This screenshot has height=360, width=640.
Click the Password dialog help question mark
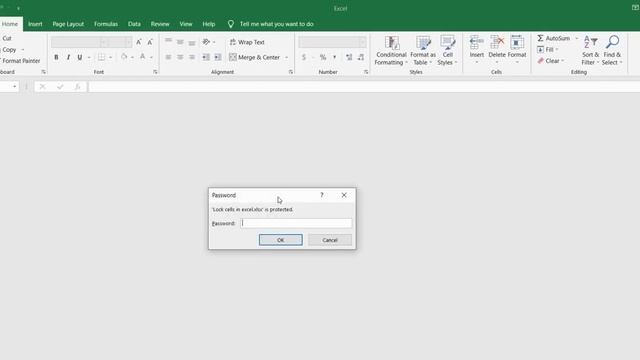(322, 195)
